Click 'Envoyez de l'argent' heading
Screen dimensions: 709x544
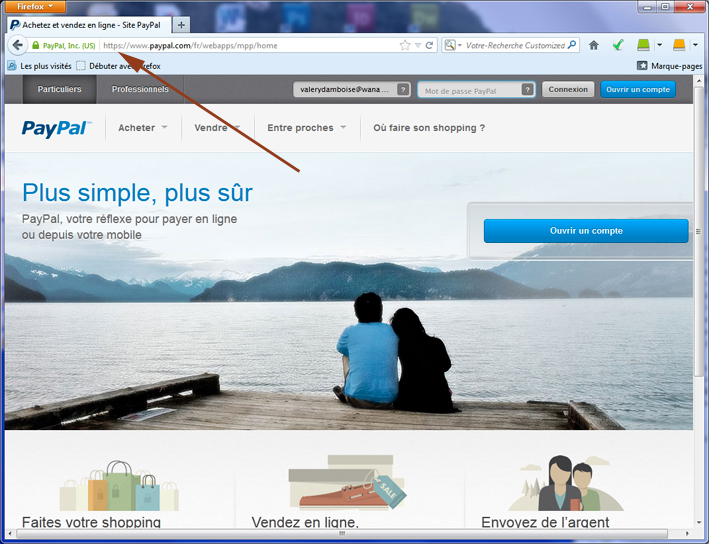(545, 522)
